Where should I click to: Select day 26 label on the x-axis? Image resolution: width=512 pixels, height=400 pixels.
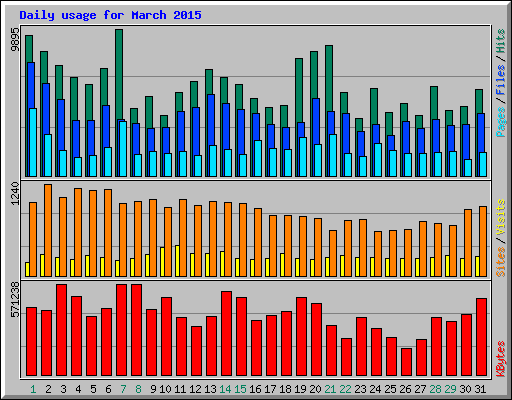tap(405, 389)
